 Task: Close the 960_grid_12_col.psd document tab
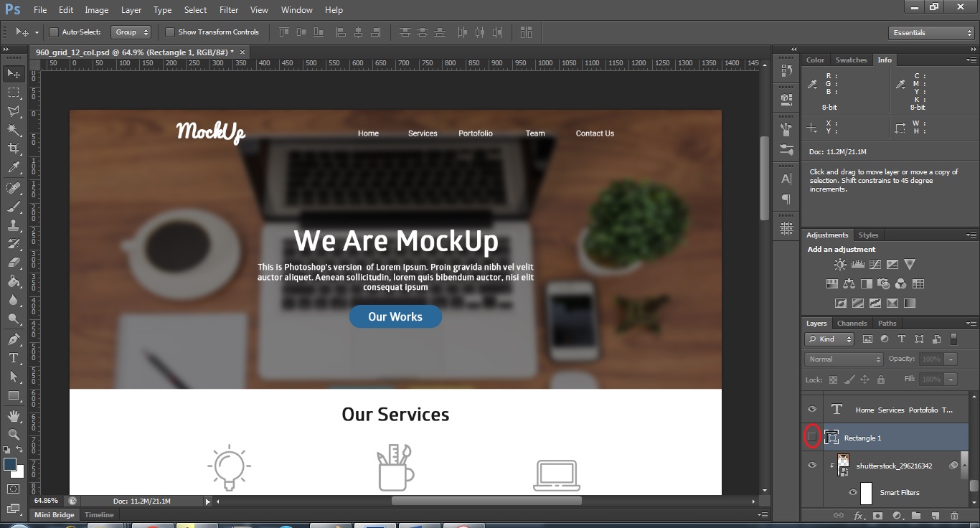click(x=242, y=52)
